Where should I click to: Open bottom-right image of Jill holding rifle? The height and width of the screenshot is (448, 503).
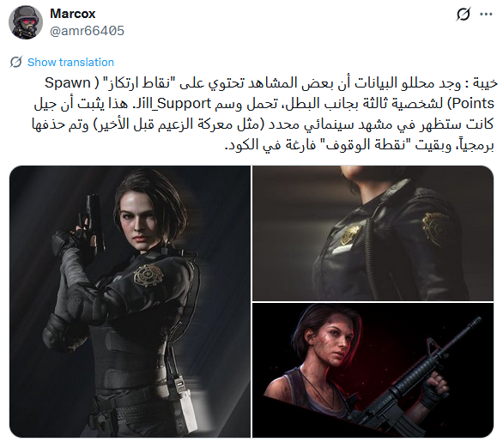[x=373, y=370]
